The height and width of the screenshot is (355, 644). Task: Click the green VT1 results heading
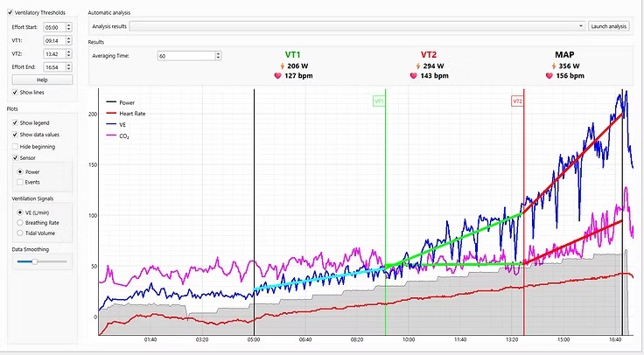click(293, 55)
